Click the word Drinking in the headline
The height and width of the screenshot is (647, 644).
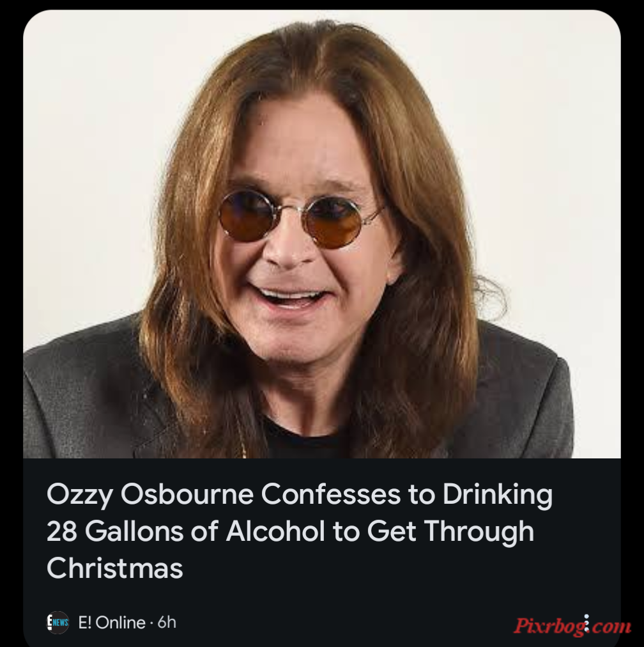point(497,494)
